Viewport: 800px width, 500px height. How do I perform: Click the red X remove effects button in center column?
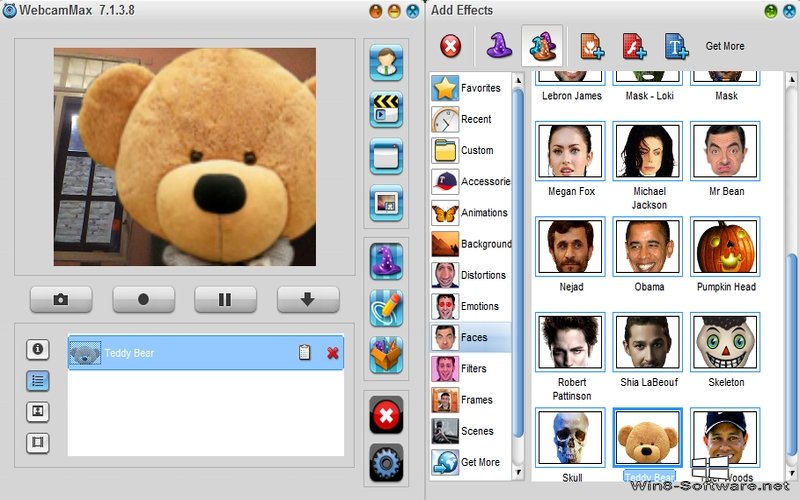386,414
